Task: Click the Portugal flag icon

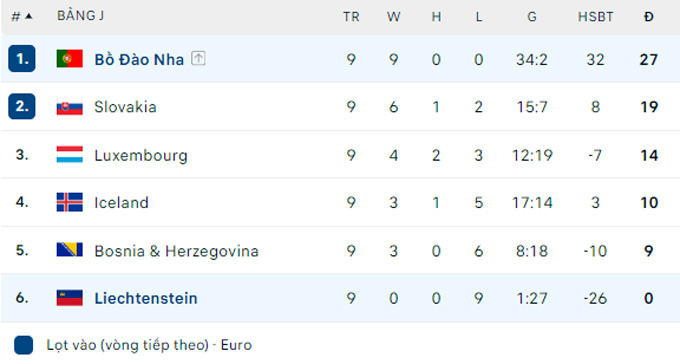Action: (x=69, y=59)
